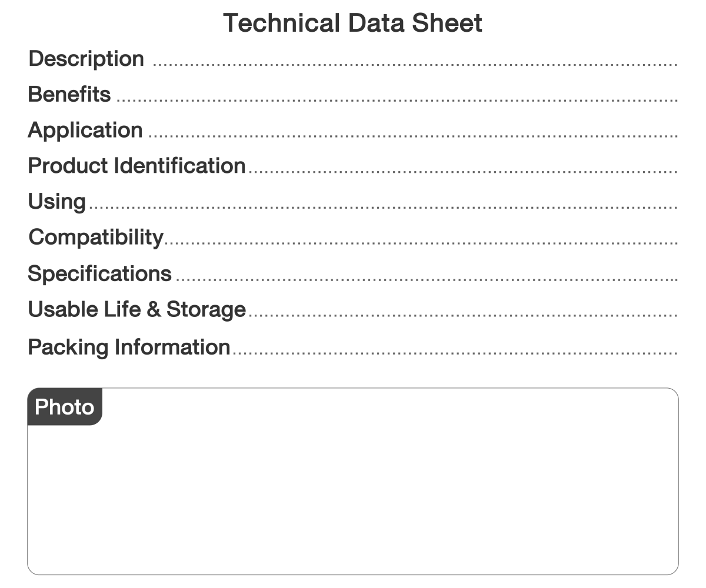
Task: Click the dotted line beside Benefits
Action: [x=397, y=99]
